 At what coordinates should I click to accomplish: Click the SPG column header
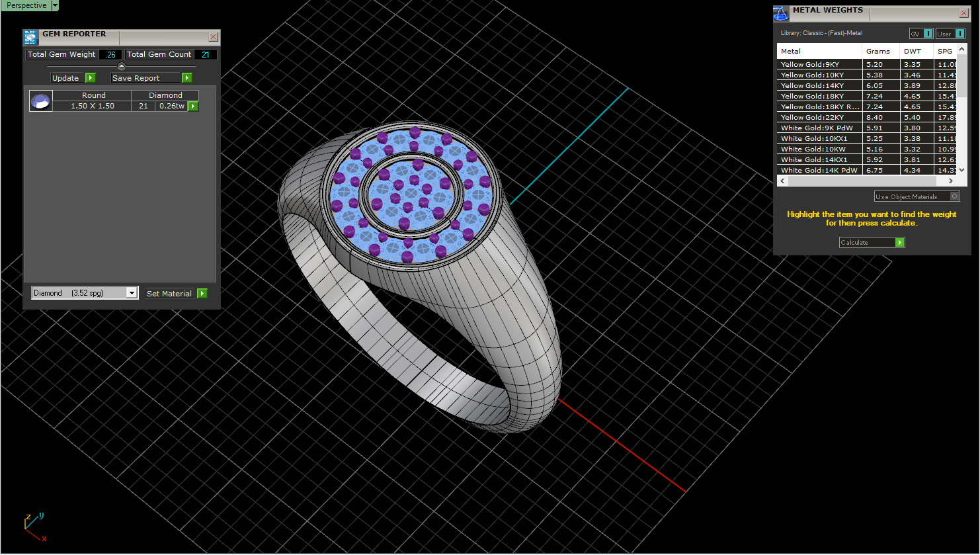tap(945, 52)
